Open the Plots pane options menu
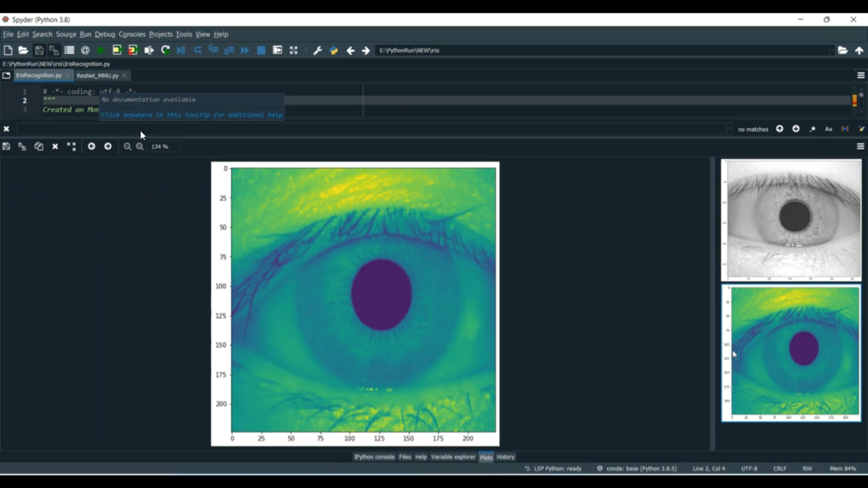The height and width of the screenshot is (488, 868). tap(860, 146)
